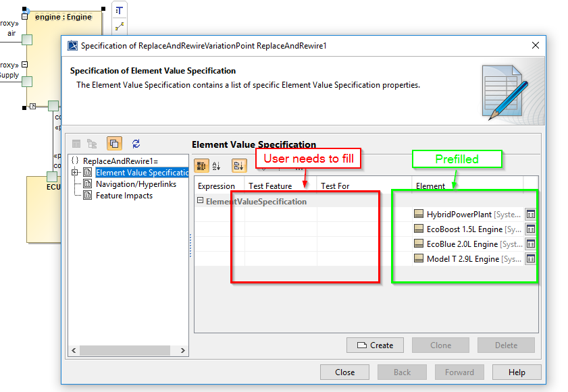Click the Model T 2.9L Engine block icon
Image resolution: width=568 pixels, height=392 pixels.
point(419,258)
